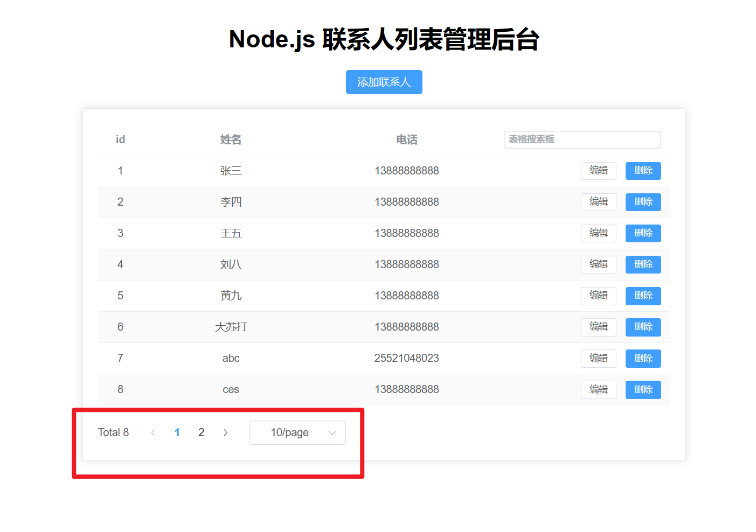Screen dimensions: 756x532
Task: Delete the 大苏打 row
Action: coord(643,327)
